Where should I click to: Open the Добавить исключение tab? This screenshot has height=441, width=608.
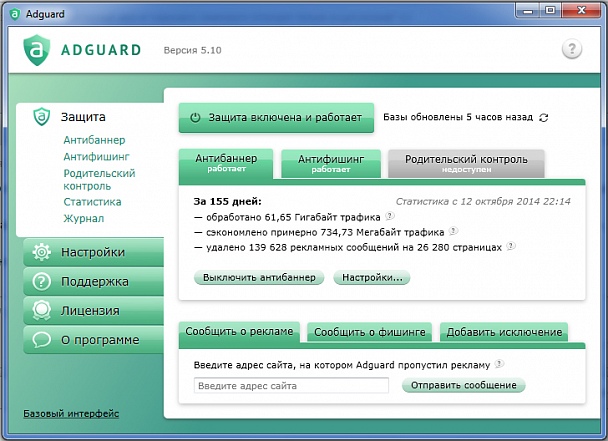504,332
